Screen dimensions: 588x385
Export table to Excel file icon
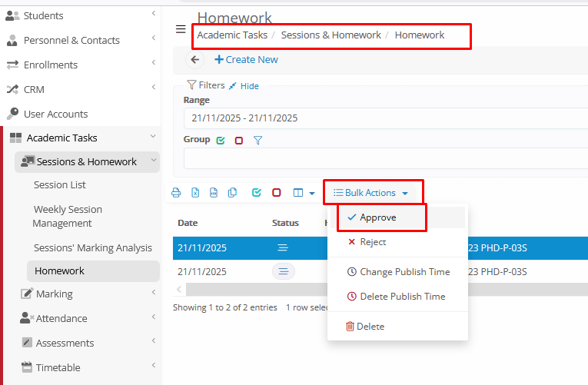195,193
